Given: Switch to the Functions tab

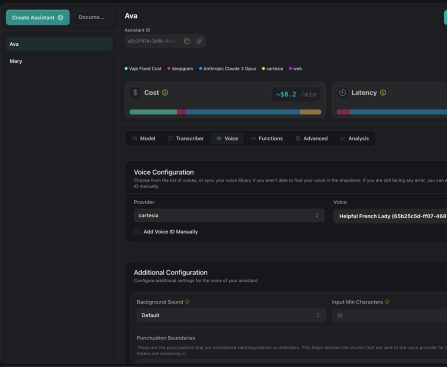Looking at the screenshot, I should point(267,139).
